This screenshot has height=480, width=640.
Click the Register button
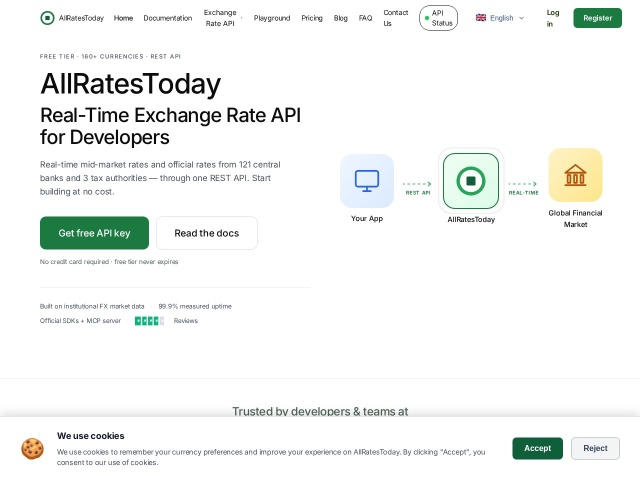pyautogui.click(x=597, y=18)
